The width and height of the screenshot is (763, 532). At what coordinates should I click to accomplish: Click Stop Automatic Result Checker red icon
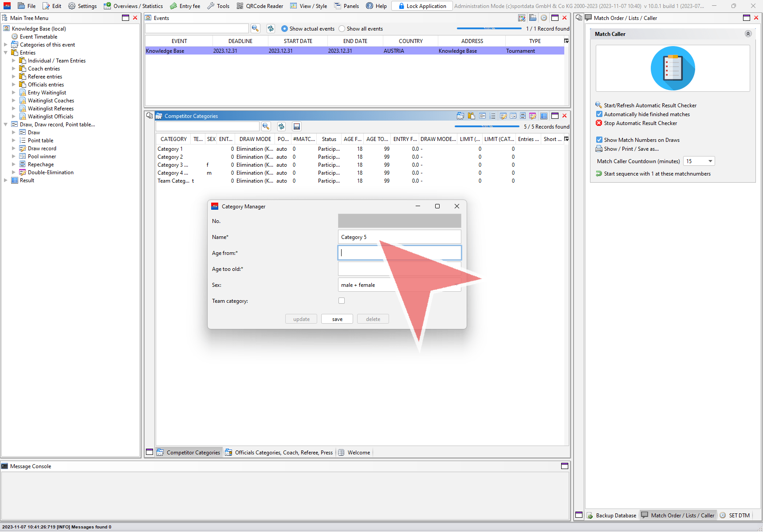click(x=599, y=123)
